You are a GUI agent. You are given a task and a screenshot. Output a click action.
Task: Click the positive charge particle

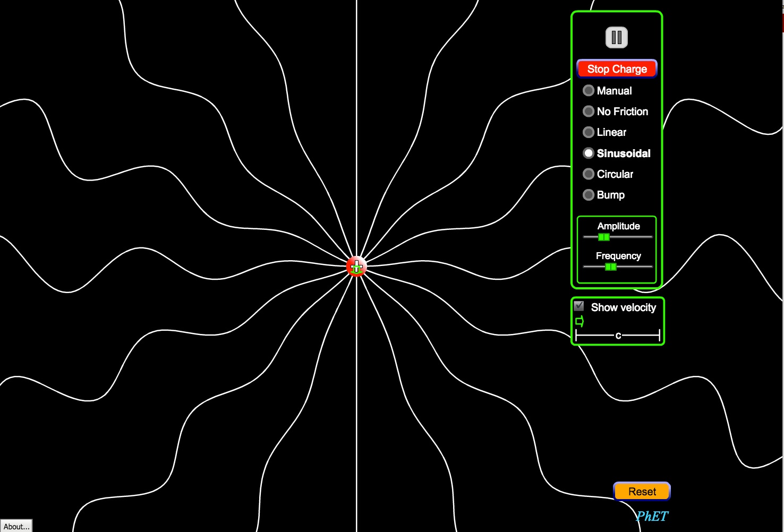356,267
